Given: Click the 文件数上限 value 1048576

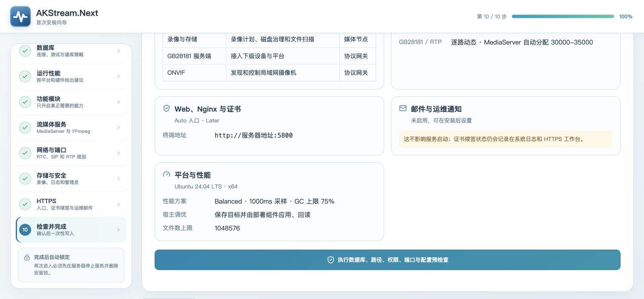Looking at the screenshot, I should click(x=227, y=228).
